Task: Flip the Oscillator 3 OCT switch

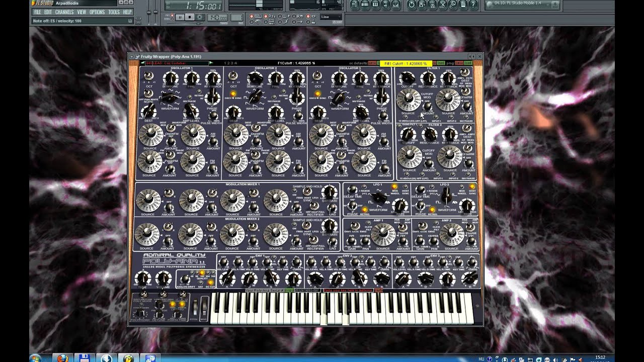Action: 318,76
